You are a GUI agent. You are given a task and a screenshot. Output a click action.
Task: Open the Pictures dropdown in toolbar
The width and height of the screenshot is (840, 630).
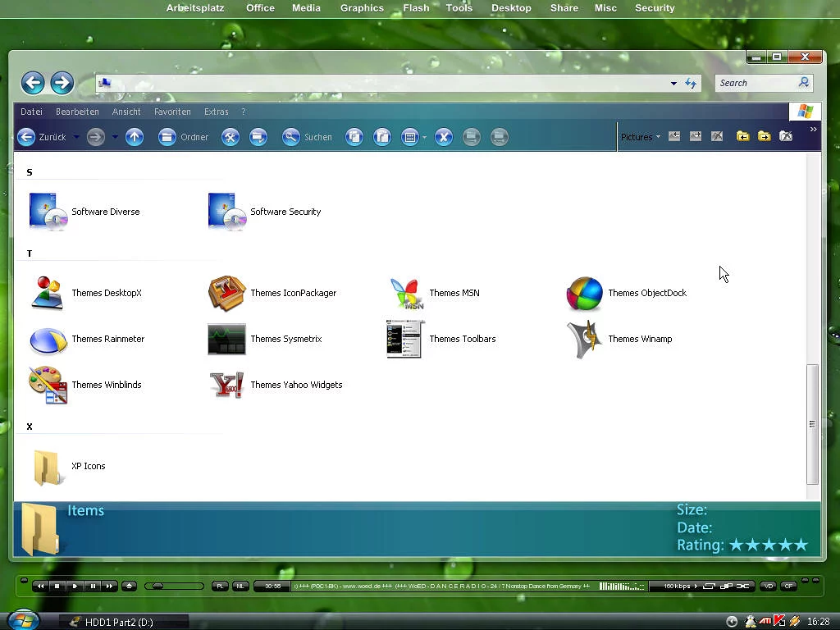[x=641, y=137]
